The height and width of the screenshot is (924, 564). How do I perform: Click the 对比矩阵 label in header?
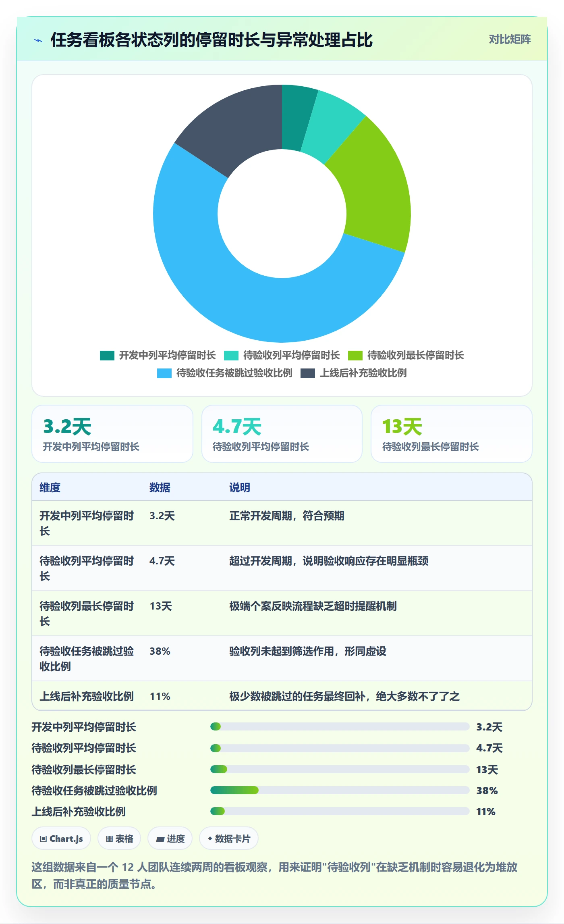click(510, 40)
